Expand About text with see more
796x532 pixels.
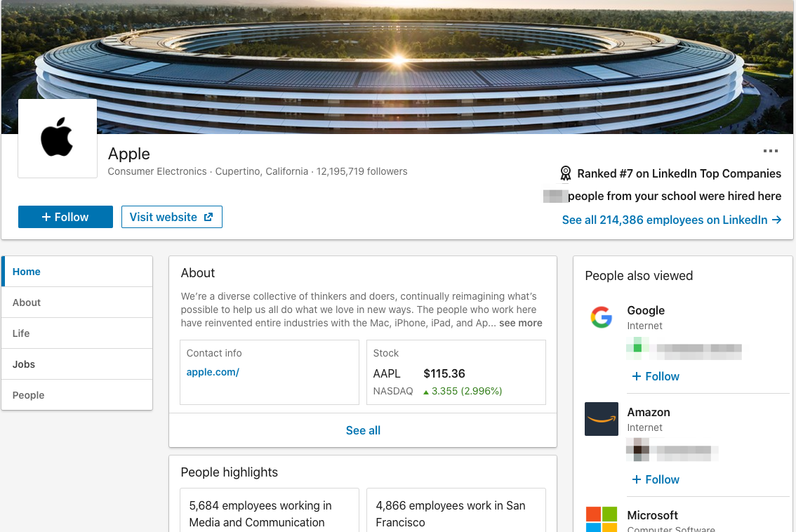(520, 323)
